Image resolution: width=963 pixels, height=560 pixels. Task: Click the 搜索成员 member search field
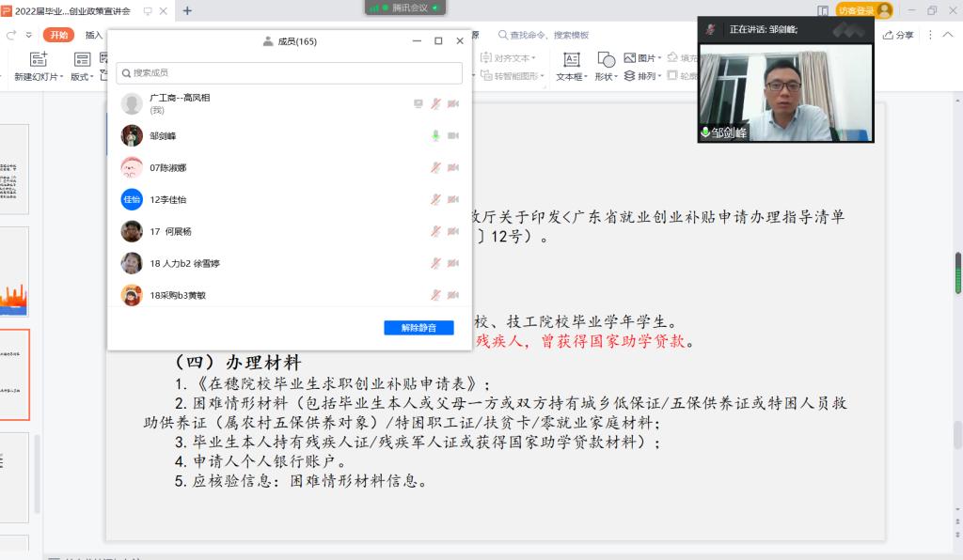pyautogui.click(x=290, y=72)
